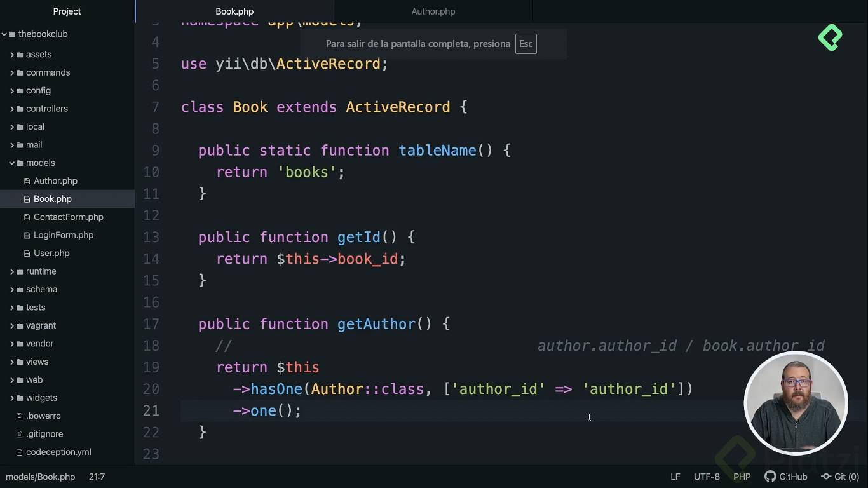Image resolution: width=868 pixels, height=488 pixels.
Task: Click the file icon beside Author.php in tree
Action: click(x=27, y=181)
